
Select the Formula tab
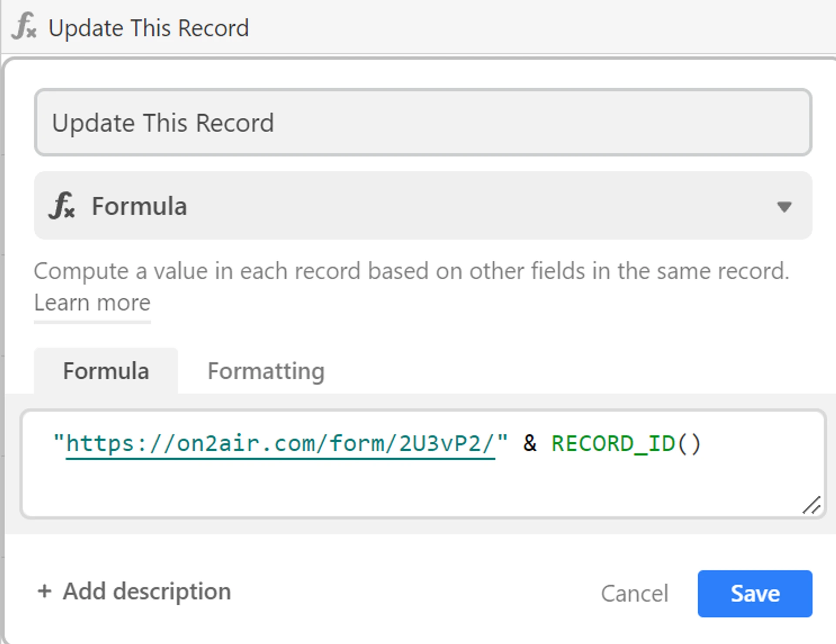[x=106, y=371]
